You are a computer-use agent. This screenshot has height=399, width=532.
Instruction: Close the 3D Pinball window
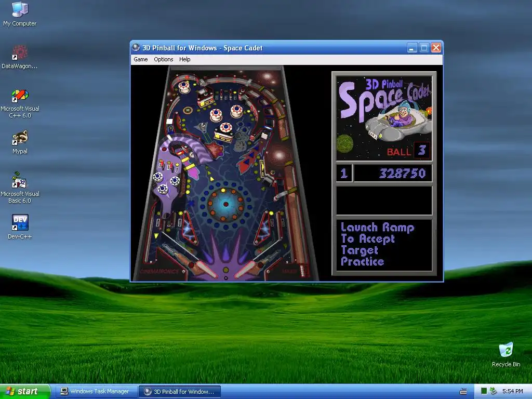pos(436,48)
